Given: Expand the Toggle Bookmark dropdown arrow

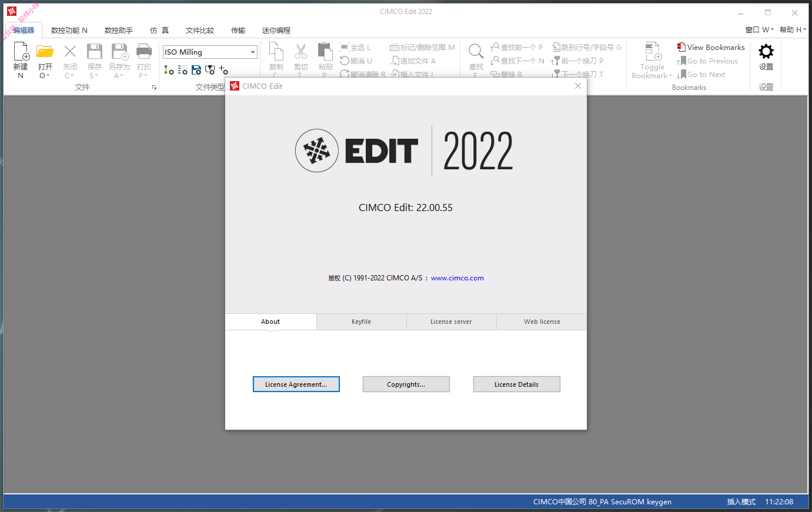Looking at the screenshot, I should tap(670, 76).
